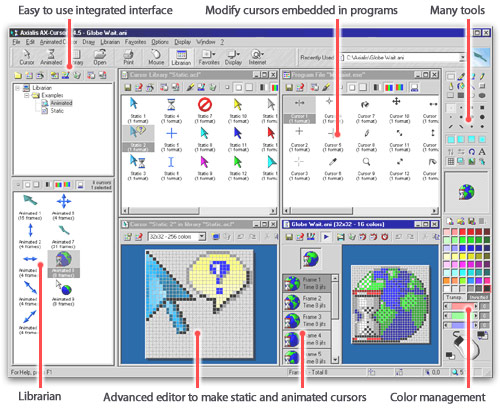
Task: Select the text tool letter A
Action: pyautogui.click(x=482, y=152)
